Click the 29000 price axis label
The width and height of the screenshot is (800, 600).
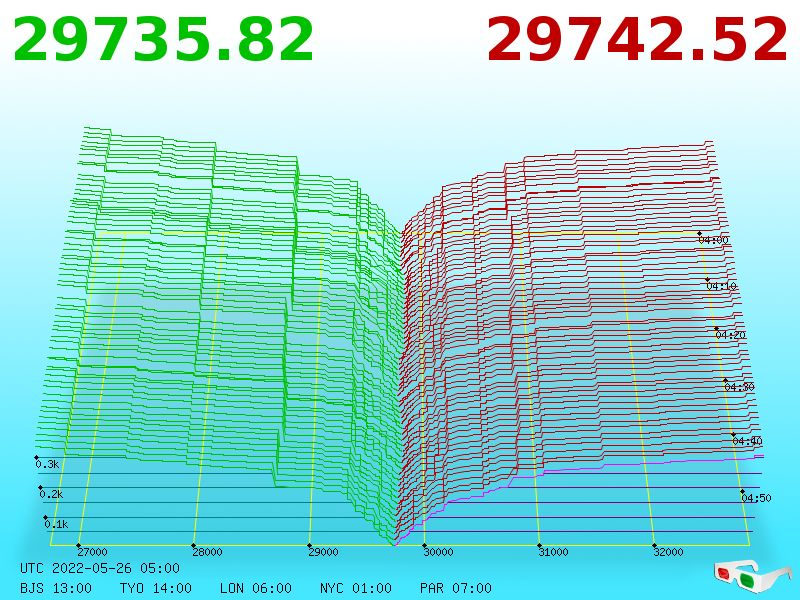tap(323, 552)
